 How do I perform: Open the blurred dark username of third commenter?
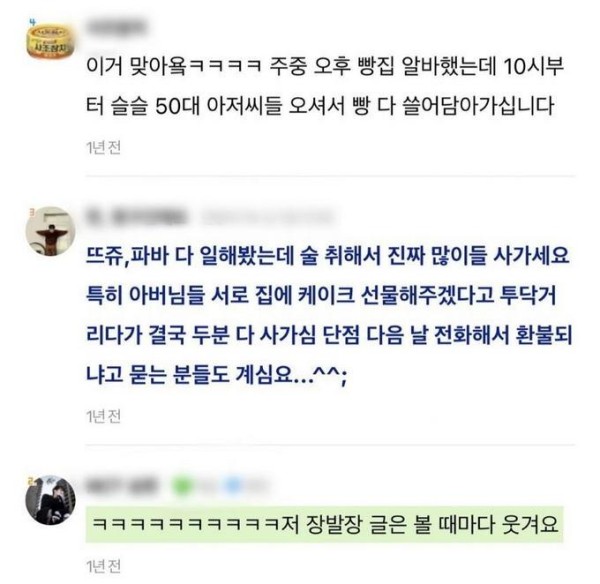[x=122, y=486]
